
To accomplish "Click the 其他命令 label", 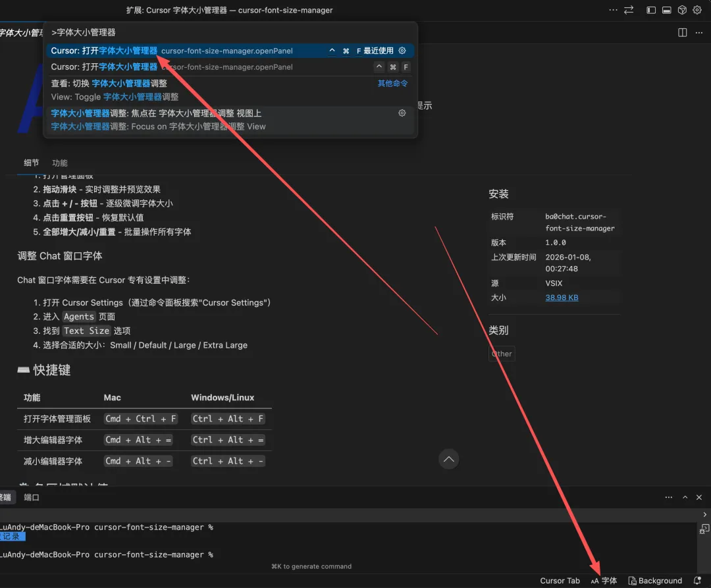I will tap(392, 84).
